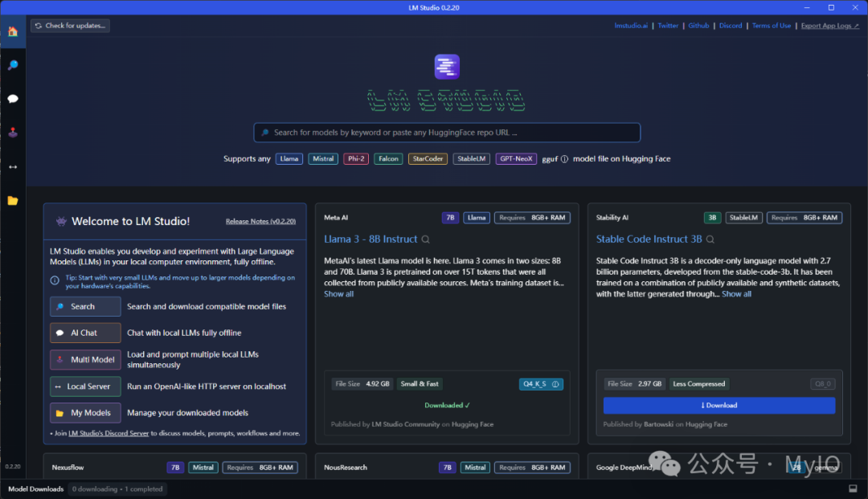Click the 7B tag on Meta AI card
Viewport: 868px width, 499px height.
click(450, 218)
